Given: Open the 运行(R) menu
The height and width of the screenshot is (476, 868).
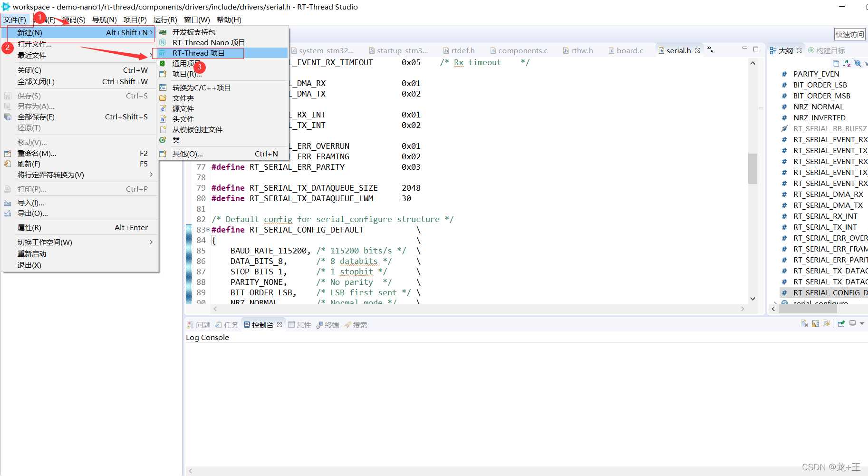Looking at the screenshot, I should [x=165, y=19].
